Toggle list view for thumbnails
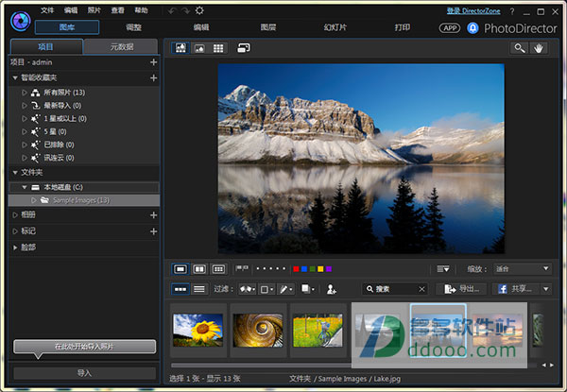The width and height of the screenshot is (567, 392). [x=199, y=289]
